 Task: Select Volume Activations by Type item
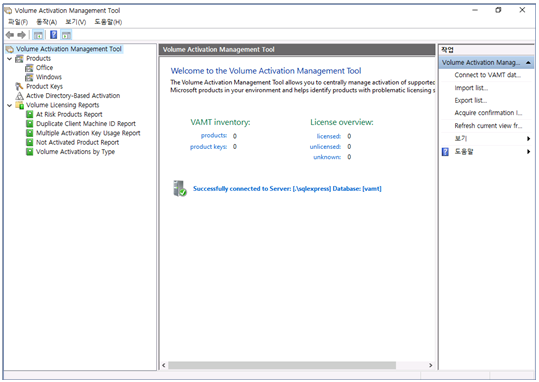tap(75, 151)
